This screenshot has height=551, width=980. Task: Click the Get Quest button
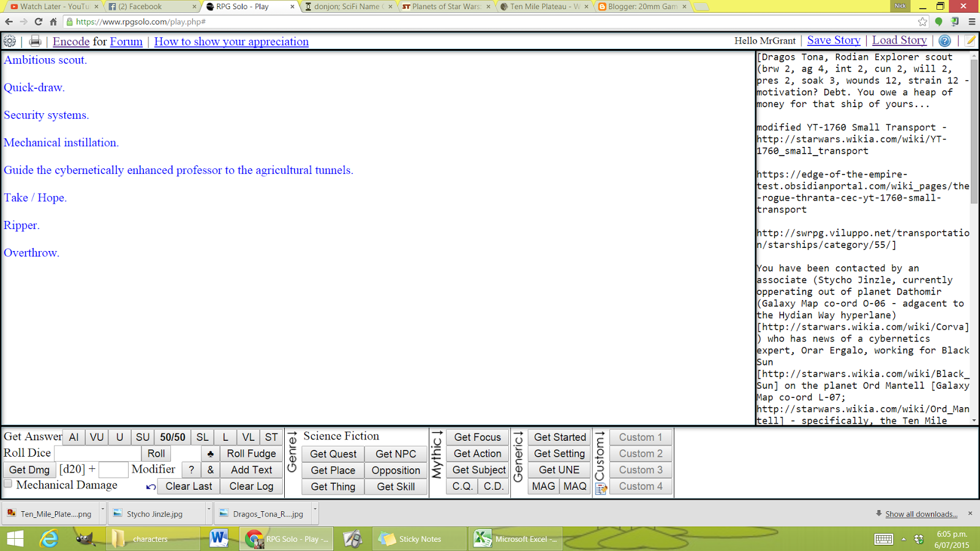pyautogui.click(x=333, y=454)
